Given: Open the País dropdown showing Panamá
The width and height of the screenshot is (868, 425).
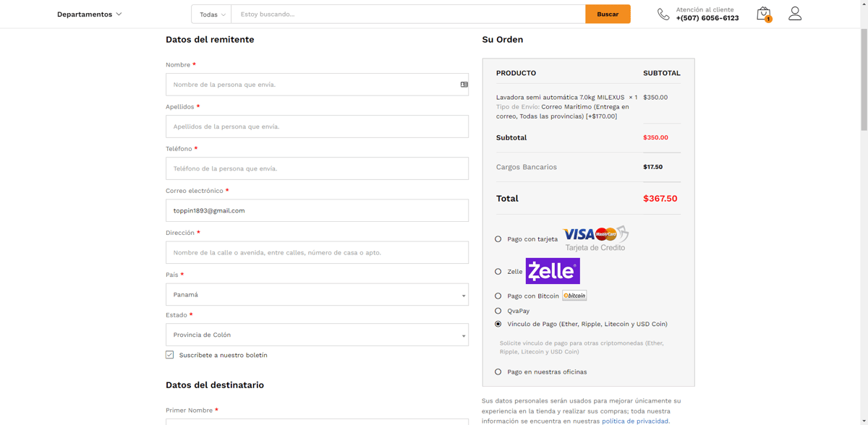Looking at the screenshot, I should (x=317, y=295).
